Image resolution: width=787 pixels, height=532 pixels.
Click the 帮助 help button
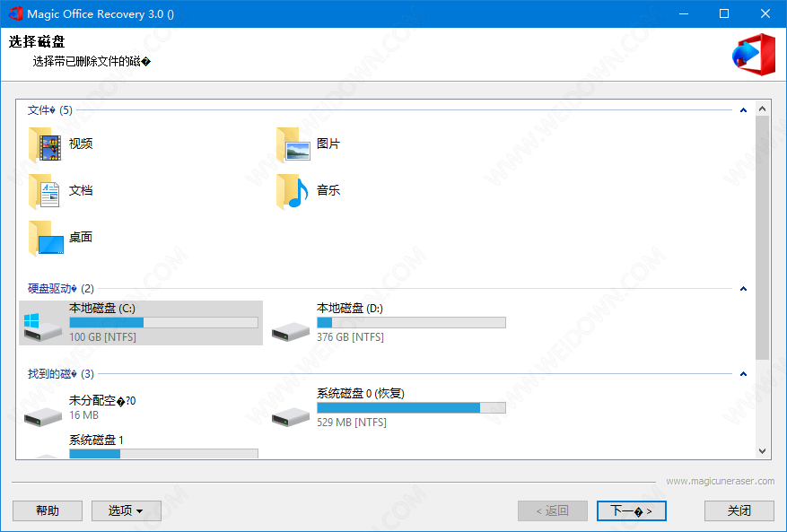[x=48, y=511]
